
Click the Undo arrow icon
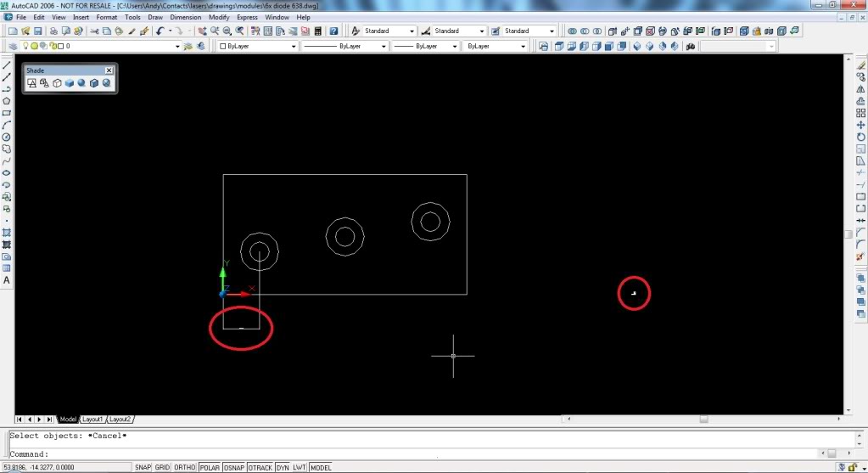(x=159, y=31)
